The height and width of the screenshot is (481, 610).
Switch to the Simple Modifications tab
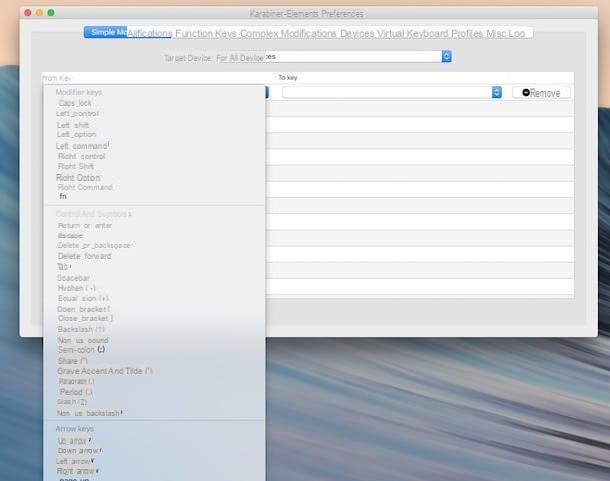point(128,33)
